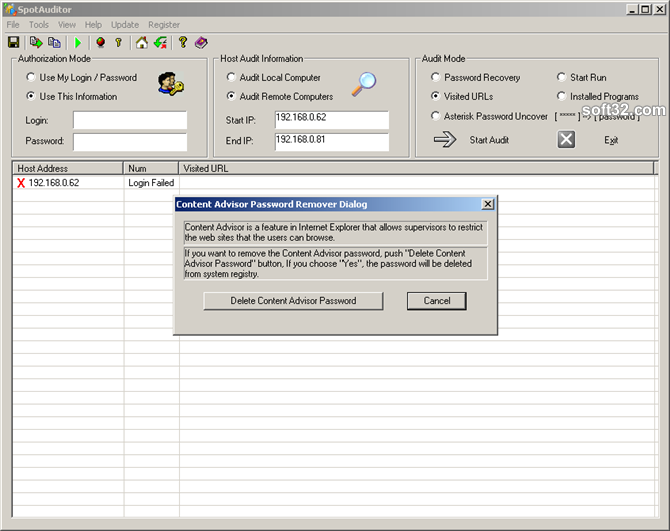
Task: Click the green play start icon
Action: pyautogui.click(x=78, y=42)
